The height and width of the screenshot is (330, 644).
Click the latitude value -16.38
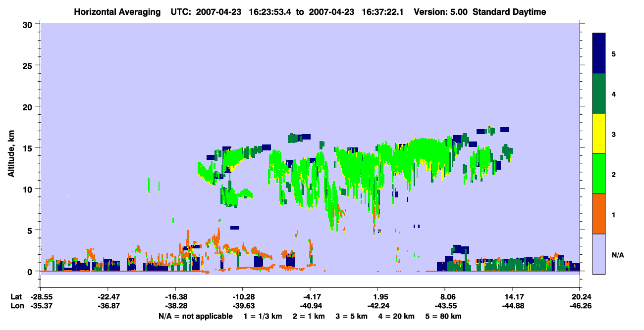tap(175, 297)
